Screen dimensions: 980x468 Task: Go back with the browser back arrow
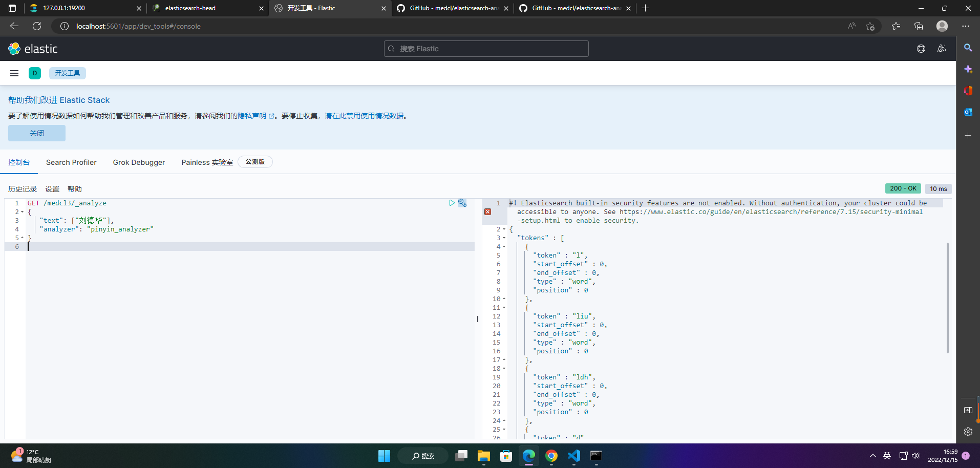[x=14, y=26]
